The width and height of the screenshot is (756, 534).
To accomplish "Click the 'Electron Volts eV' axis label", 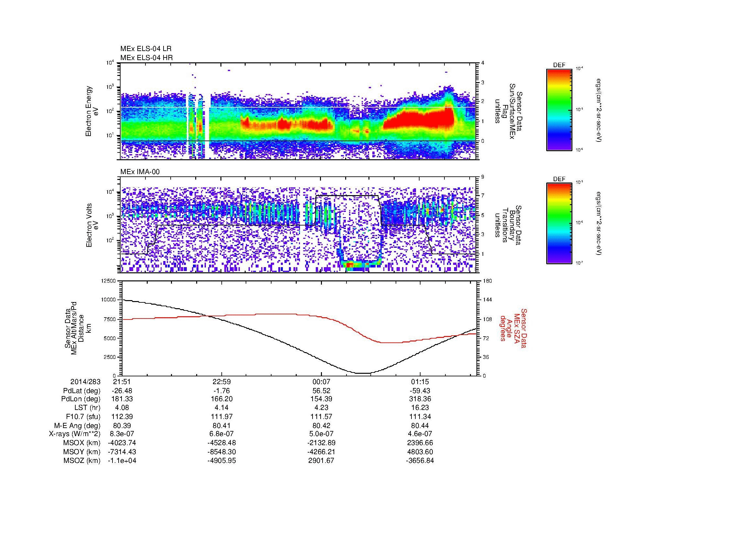I will coord(92,225).
